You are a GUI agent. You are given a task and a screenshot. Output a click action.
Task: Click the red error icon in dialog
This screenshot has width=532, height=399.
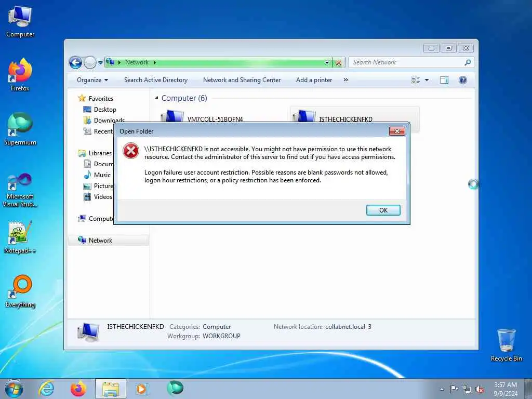pos(131,151)
